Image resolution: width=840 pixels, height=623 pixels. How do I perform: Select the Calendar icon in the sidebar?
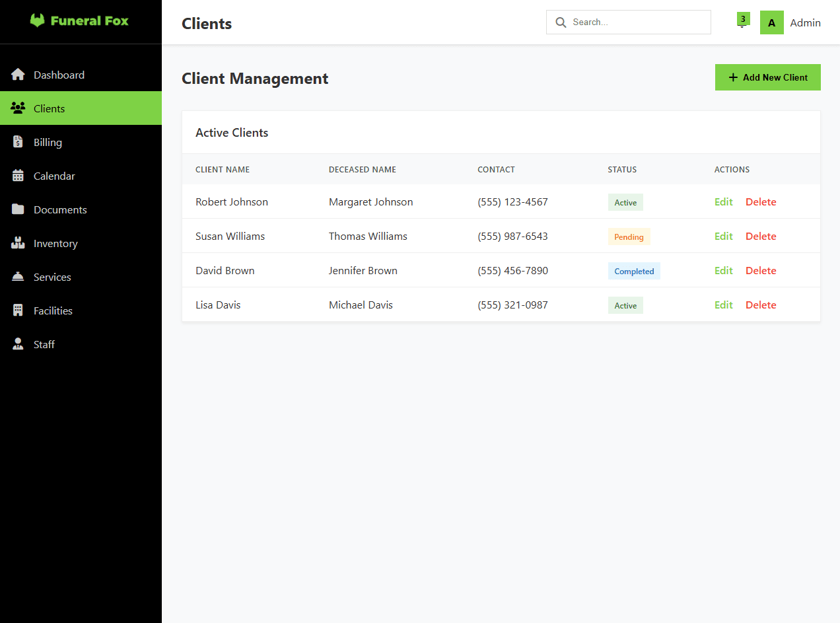[x=17, y=175]
